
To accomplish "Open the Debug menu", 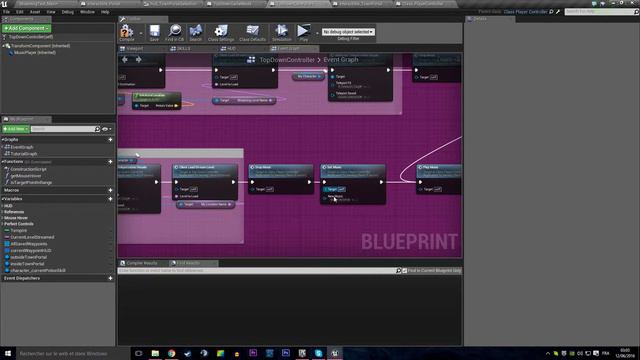I will click(68, 12).
